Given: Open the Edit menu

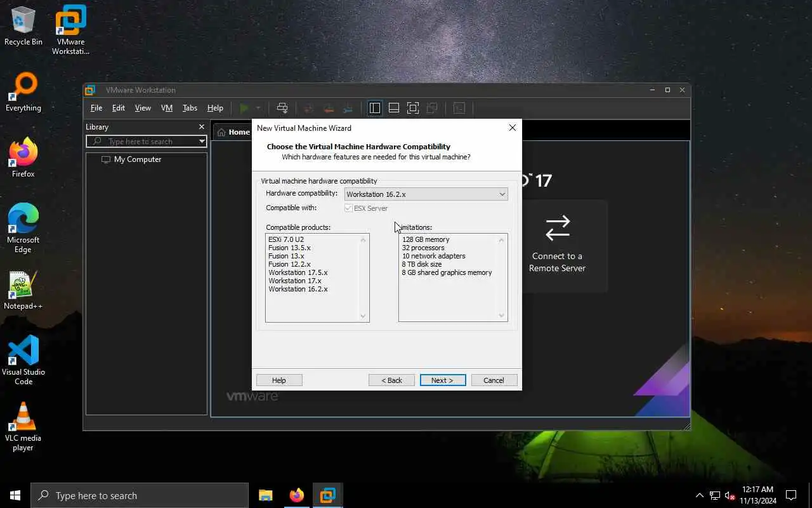Looking at the screenshot, I should (119, 108).
